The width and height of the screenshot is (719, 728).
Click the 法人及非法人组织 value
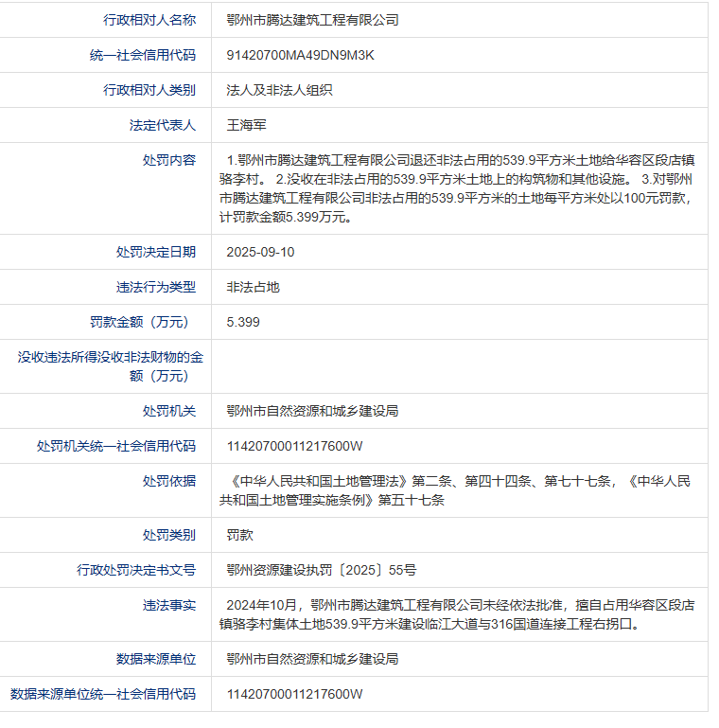(279, 90)
